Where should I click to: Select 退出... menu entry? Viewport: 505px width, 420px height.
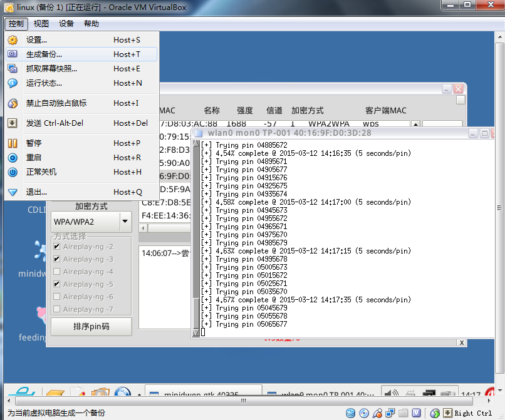click(81, 192)
